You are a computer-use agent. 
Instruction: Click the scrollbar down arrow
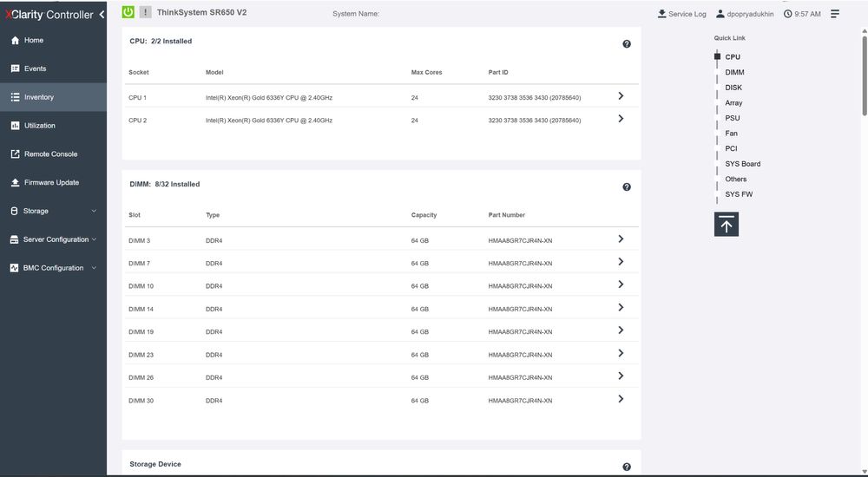point(865,472)
